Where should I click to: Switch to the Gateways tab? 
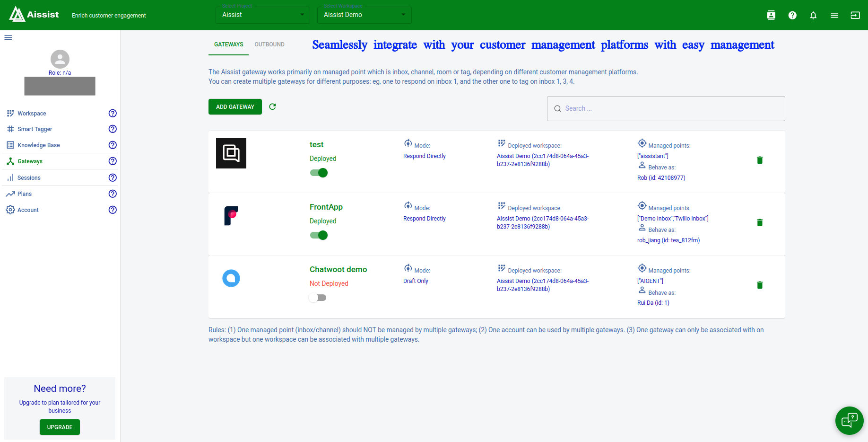[x=229, y=44]
